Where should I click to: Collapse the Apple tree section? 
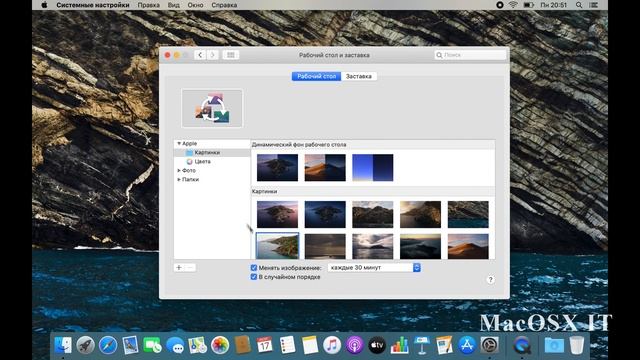tap(179, 144)
